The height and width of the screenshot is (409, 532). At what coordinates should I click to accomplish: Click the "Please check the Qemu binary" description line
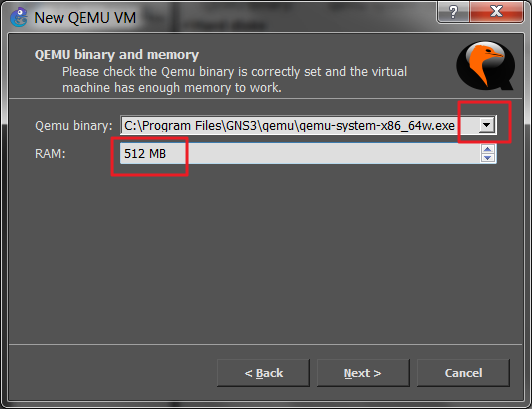234,72
